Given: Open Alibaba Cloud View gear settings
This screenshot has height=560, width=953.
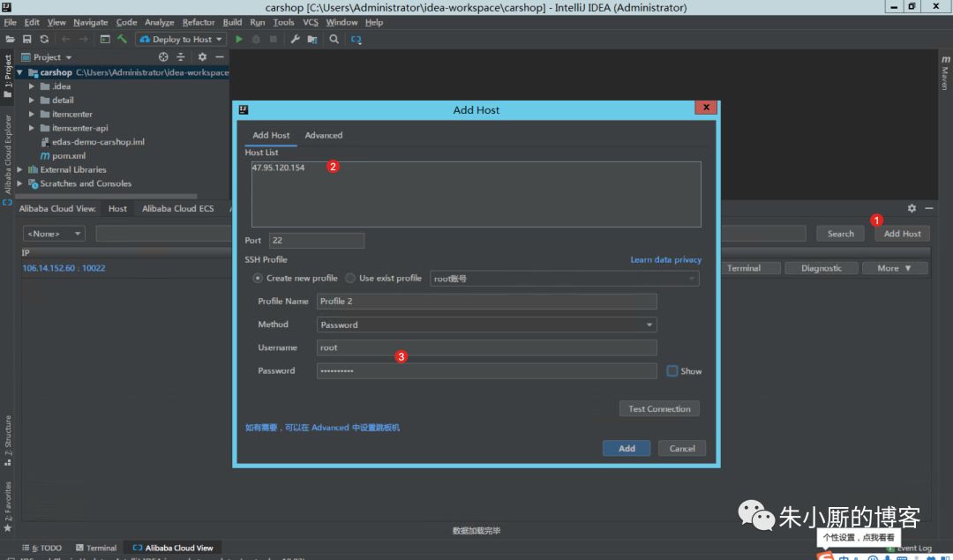Looking at the screenshot, I should [912, 208].
